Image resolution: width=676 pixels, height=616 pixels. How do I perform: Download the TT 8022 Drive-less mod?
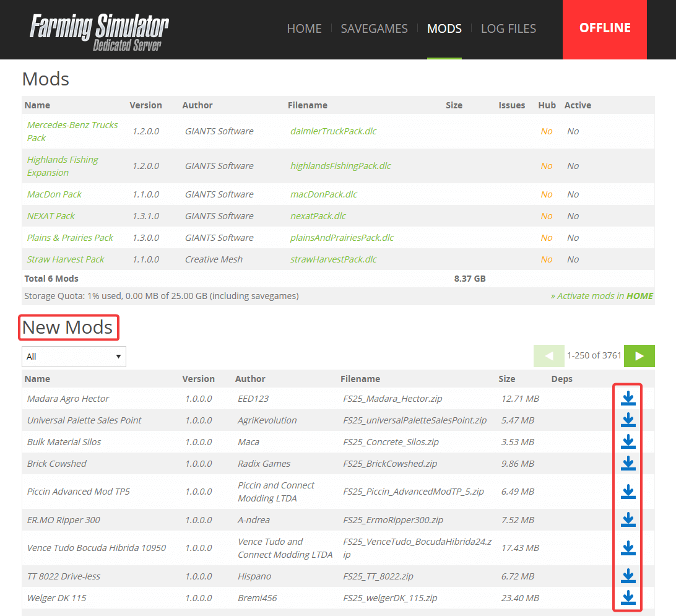point(628,576)
